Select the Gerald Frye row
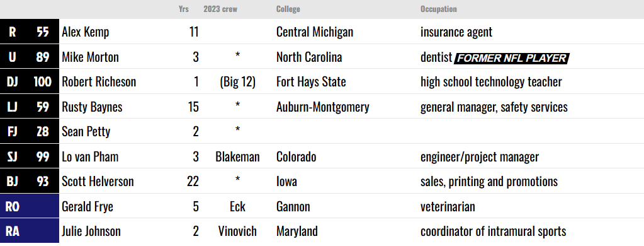 point(322,206)
